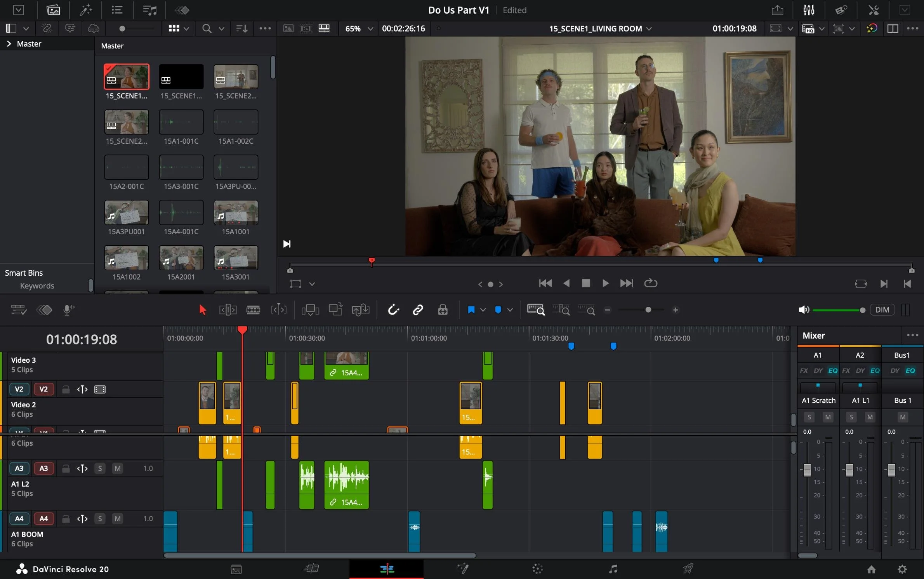Select the Trim Edit mode tool

tap(228, 310)
